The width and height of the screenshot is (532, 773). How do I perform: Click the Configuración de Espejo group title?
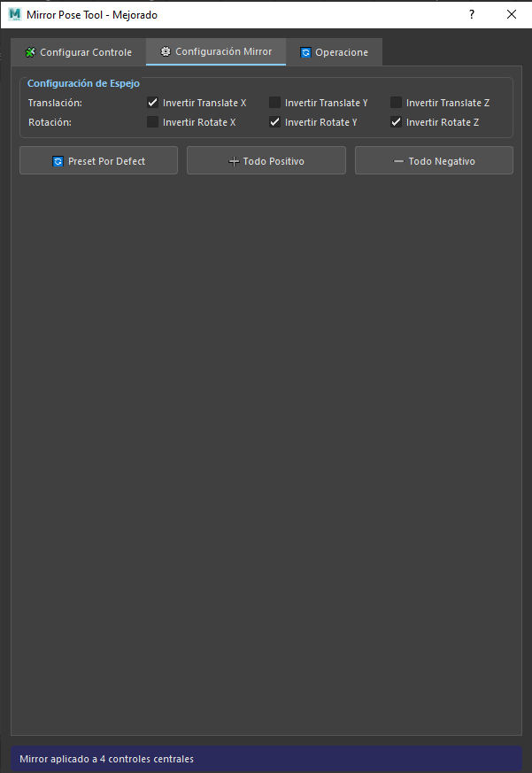[83, 84]
